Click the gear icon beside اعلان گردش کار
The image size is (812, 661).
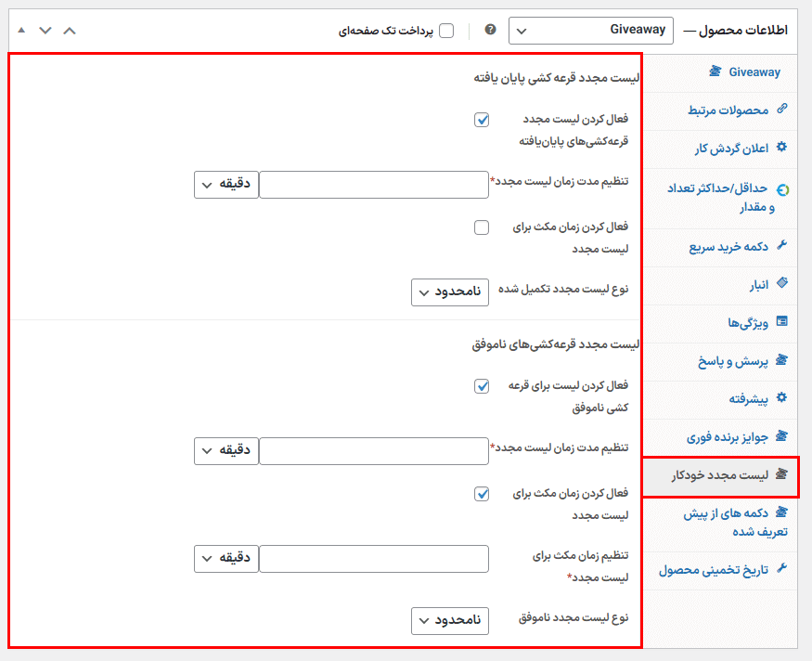[781, 148]
